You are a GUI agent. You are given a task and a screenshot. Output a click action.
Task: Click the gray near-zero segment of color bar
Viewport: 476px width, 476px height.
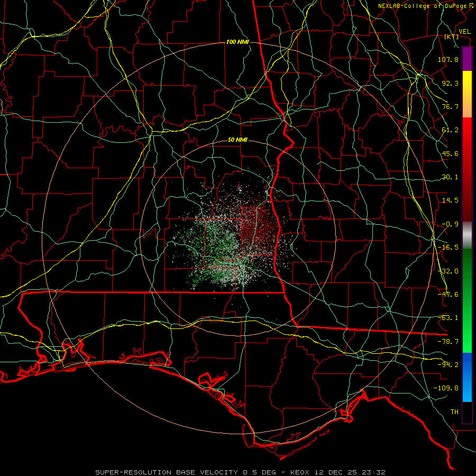click(467, 235)
